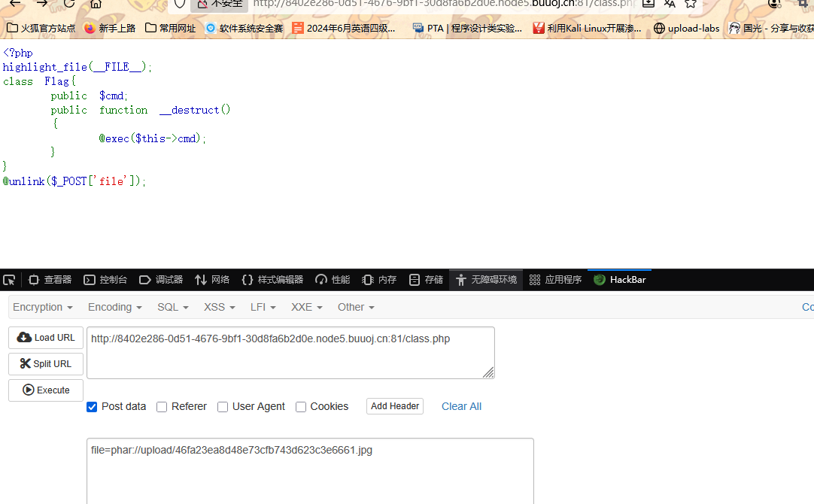The image size is (814, 504).
Task: Click the Clear All link
Action: point(461,406)
